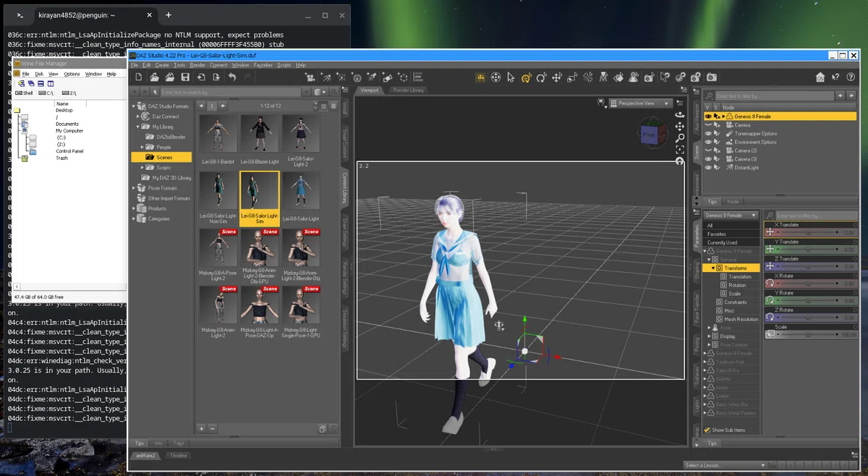The width and height of the screenshot is (868, 476).
Task: Select the Scale tool
Action: point(572,77)
